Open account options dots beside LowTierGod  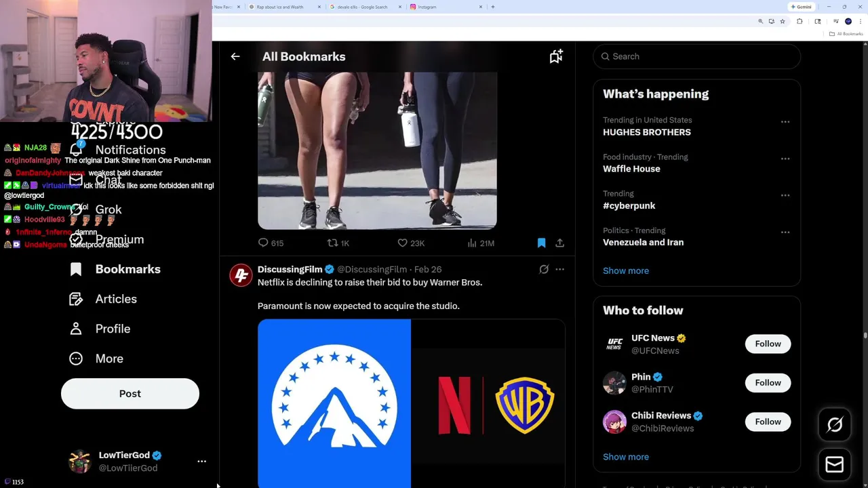[x=201, y=462]
